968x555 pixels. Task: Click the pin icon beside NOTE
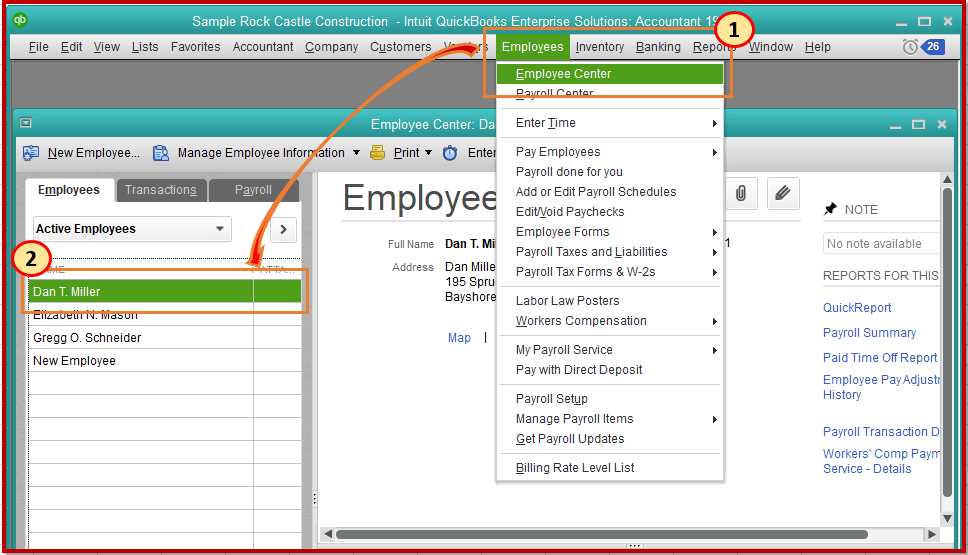pos(830,209)
